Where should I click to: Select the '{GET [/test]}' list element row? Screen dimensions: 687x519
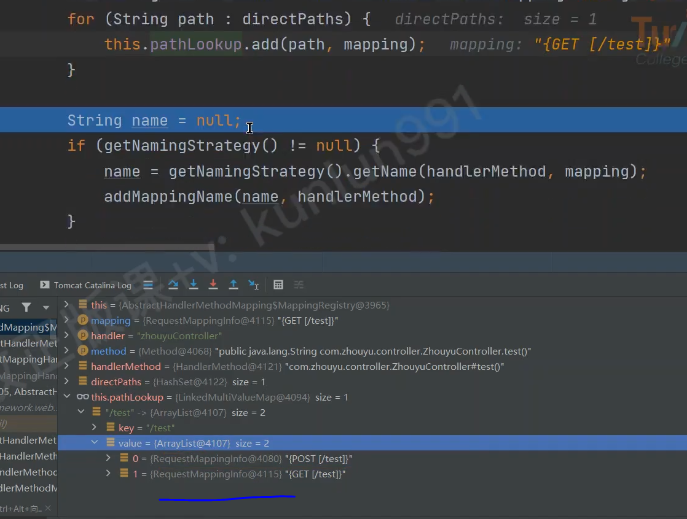(x=239, y=474)
